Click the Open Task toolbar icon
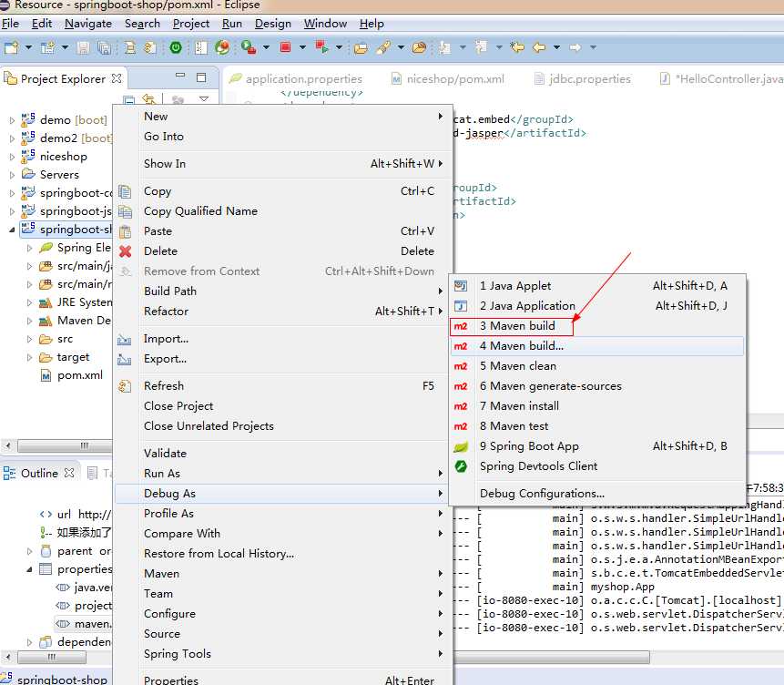784x685 pixels. click(419, 47)
